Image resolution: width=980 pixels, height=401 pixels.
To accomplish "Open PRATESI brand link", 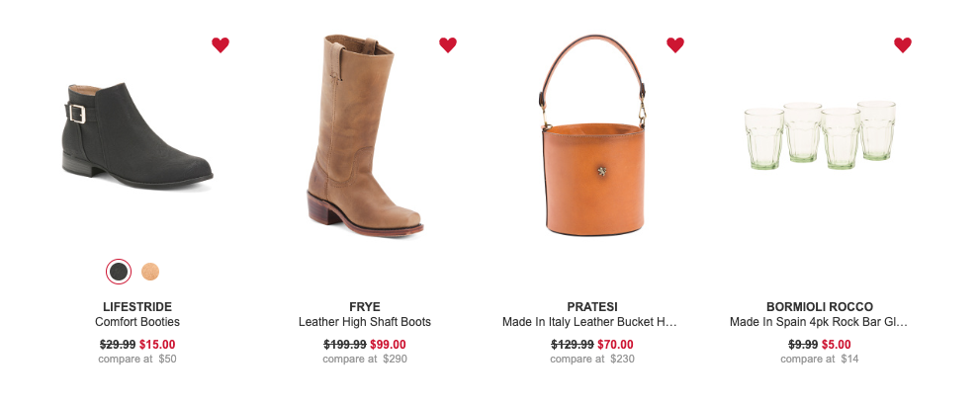I will (592, 307).
